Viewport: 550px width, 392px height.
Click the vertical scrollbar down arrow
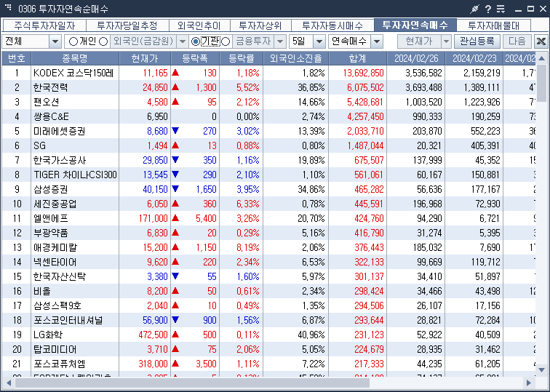[x=541, y=370]
